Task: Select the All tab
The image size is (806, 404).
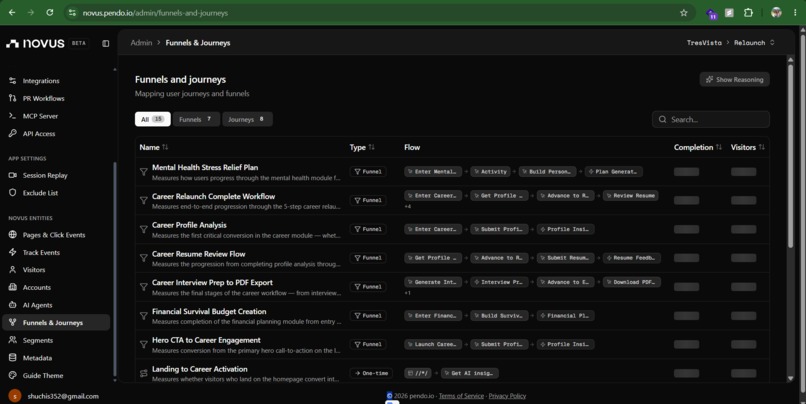Action: coord(153,119)
